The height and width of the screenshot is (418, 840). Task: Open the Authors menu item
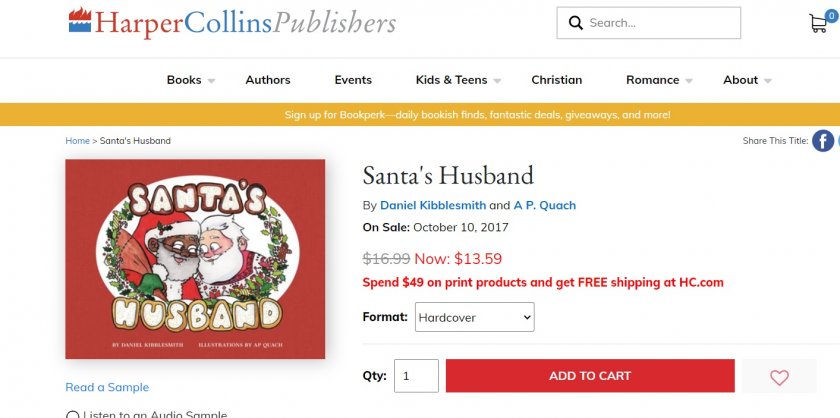click(268, 80)
